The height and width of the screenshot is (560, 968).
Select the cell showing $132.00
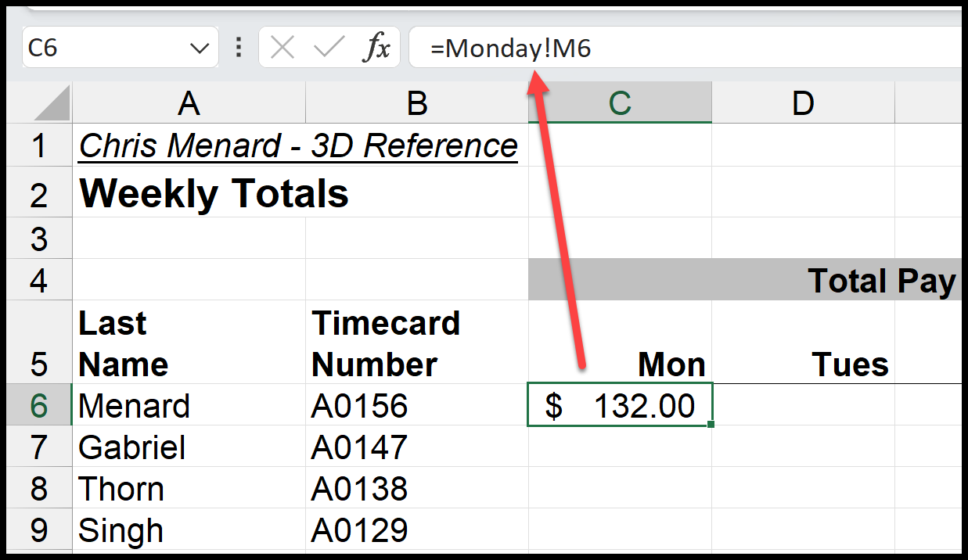coord(620,405)
